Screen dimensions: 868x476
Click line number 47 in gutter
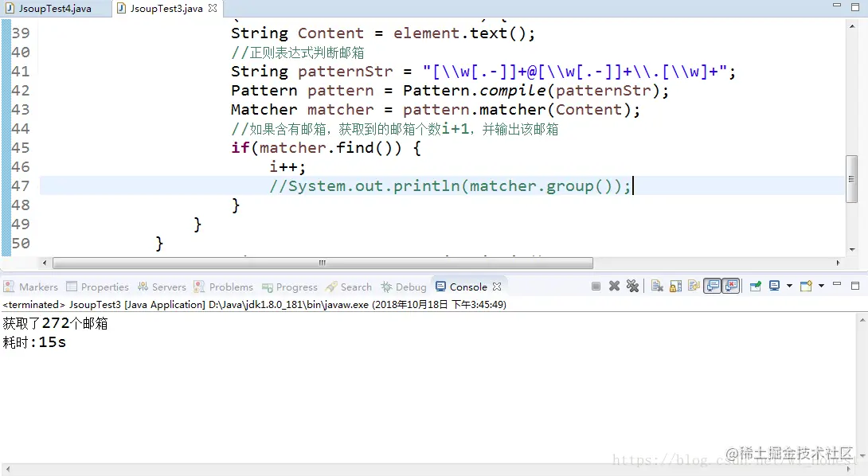pyautogui.click(x=21, y=186)
